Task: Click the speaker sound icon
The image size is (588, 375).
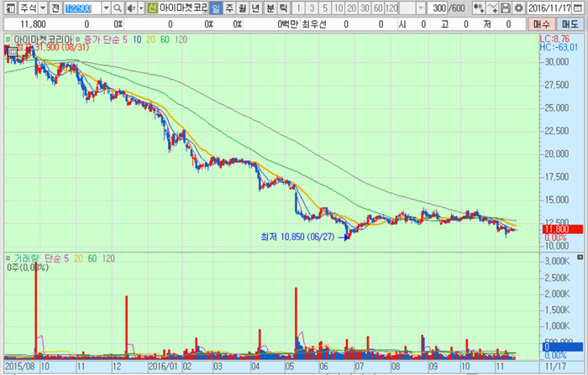Action: coord(129,8)
